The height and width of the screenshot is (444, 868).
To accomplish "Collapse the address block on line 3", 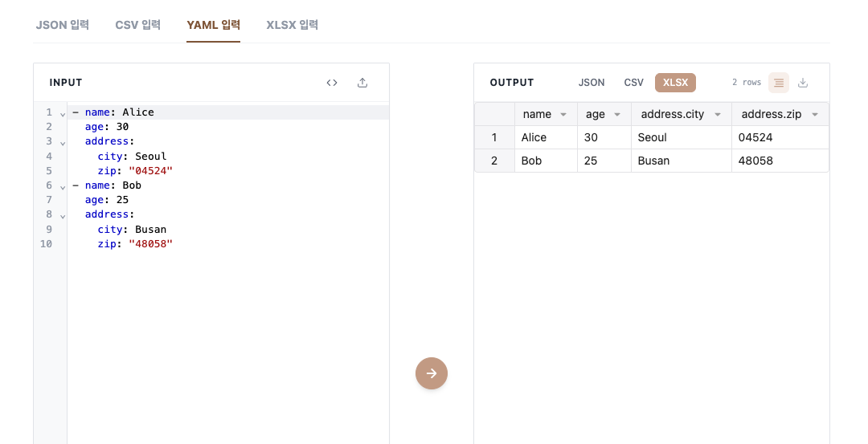I will [x=63, y=143].
